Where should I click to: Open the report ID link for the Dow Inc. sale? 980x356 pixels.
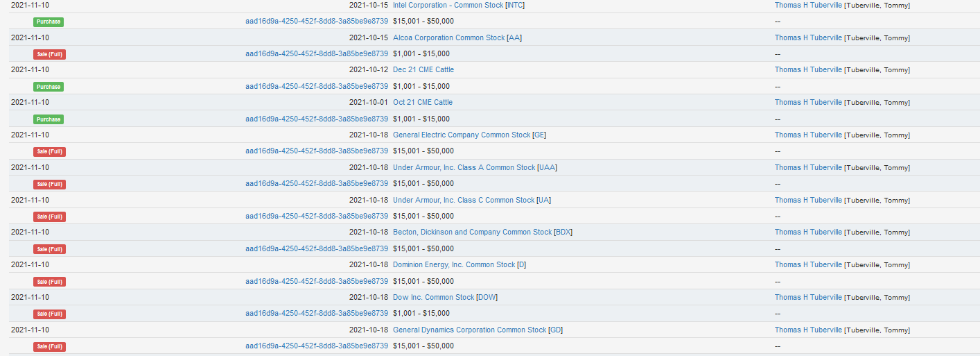pos(317,313)
